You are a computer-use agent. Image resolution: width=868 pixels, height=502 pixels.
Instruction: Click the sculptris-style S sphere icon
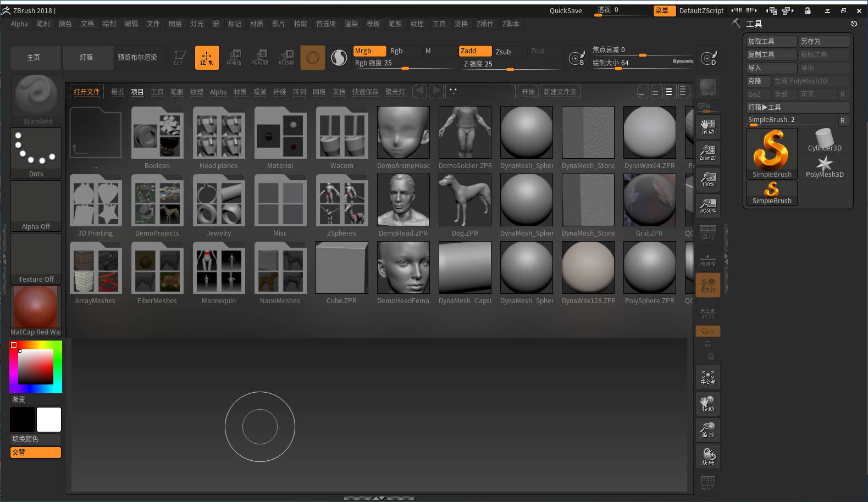pyautogui.click(x=339, y=58)
